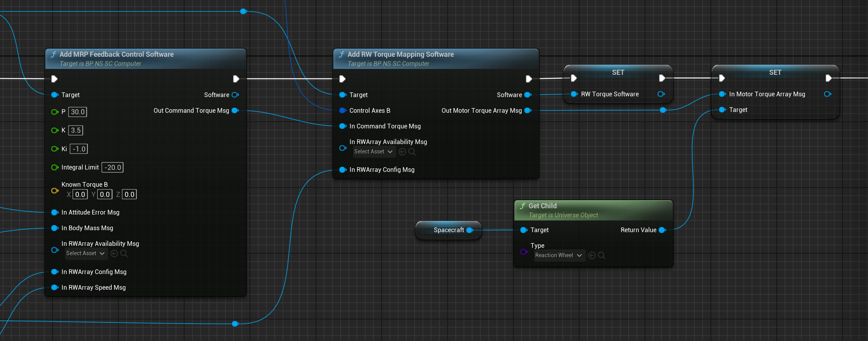The image size is (868, 341).
Task: Click the P value field showing 30.0
Action: point(78,112)
